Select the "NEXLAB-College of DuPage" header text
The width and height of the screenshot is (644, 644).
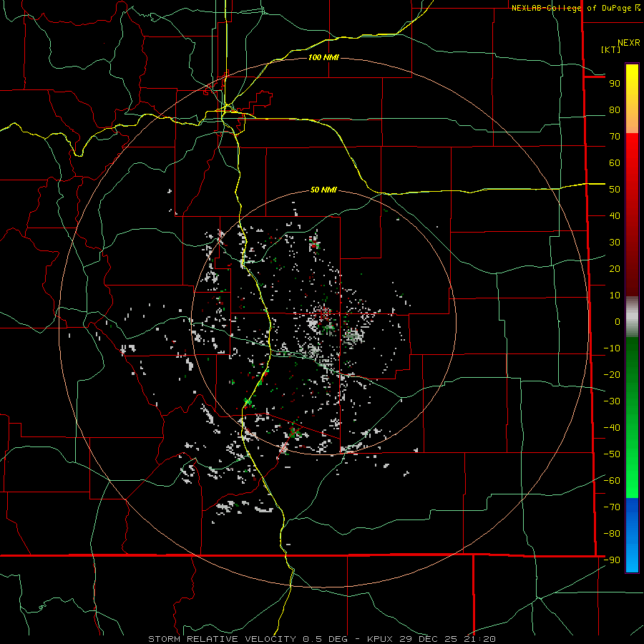tap(572, 8)
